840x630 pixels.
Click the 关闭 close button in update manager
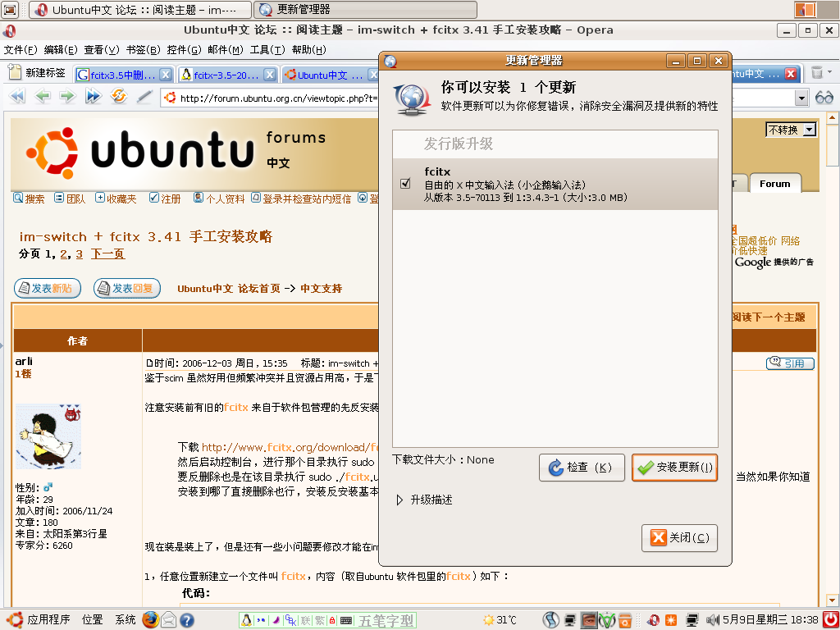coord(679,538)
